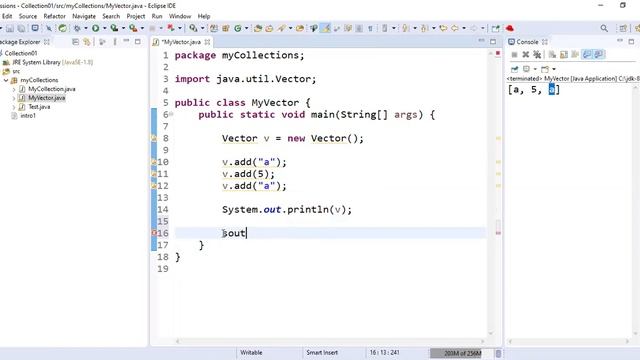This screenshot has width=640, height=360.
Task: Toggle Show Console on Standard Error
Action: point(599,55)
